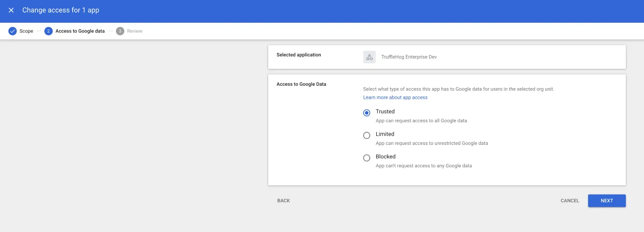Open the Scope step label
This screenshot has height=232, width=644.
coord(26,31)
